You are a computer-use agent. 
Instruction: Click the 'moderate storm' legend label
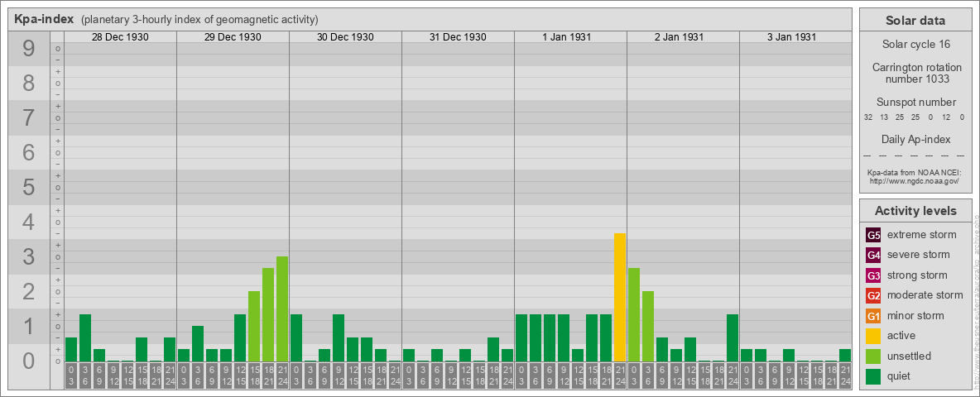point(925,295)
